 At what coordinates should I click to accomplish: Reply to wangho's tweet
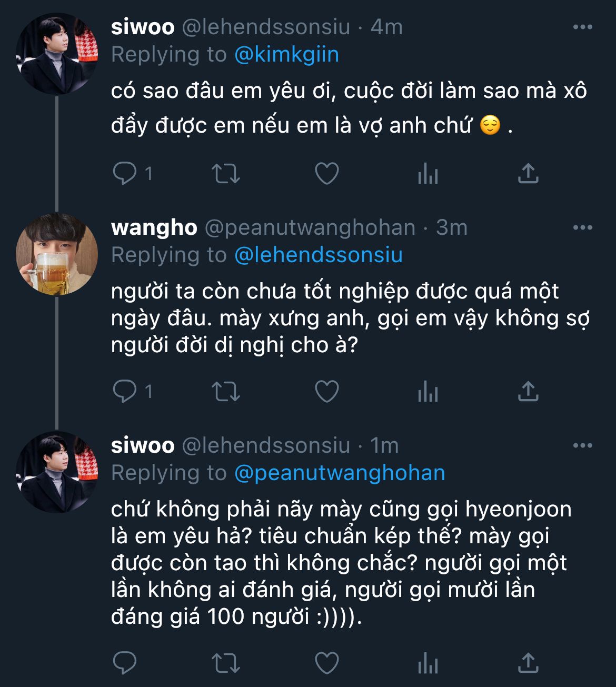pos(125,392)
